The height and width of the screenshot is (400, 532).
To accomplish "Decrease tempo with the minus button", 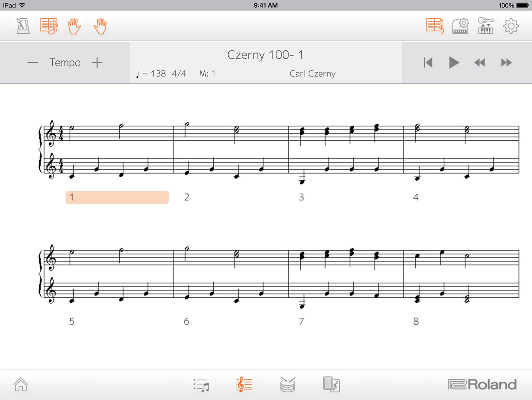I will (x=33, y=63).
